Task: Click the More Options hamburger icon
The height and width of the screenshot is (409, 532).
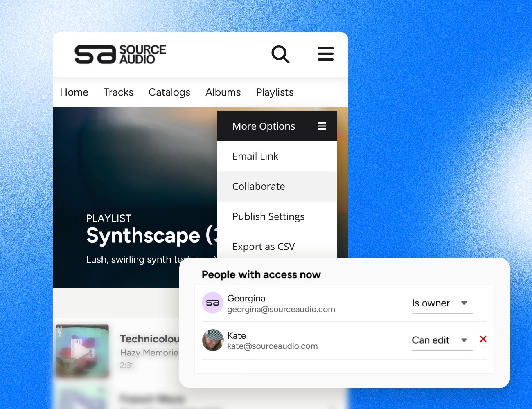Action: 322,126
